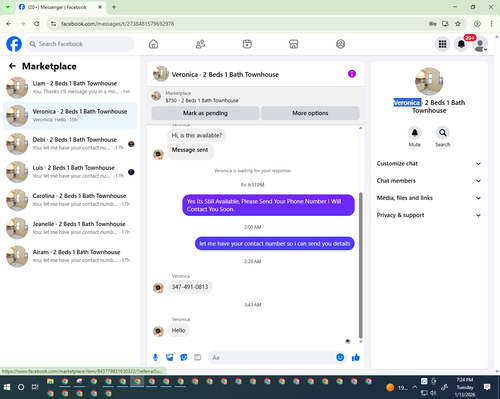Open conversation info purple icon
The height and width of the screenshot is (399, 500).
352,74
